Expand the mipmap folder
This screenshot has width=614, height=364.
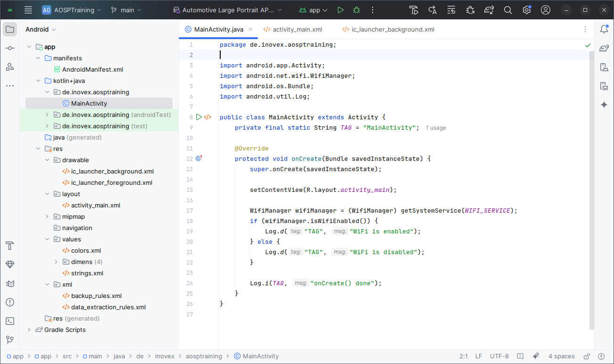coord(47,216)
